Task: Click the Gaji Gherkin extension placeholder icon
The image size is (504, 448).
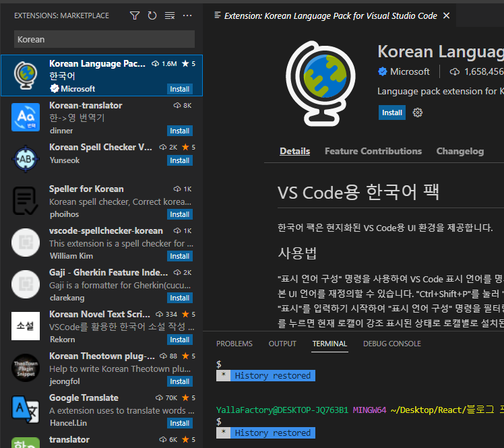Action: point(26,284)
